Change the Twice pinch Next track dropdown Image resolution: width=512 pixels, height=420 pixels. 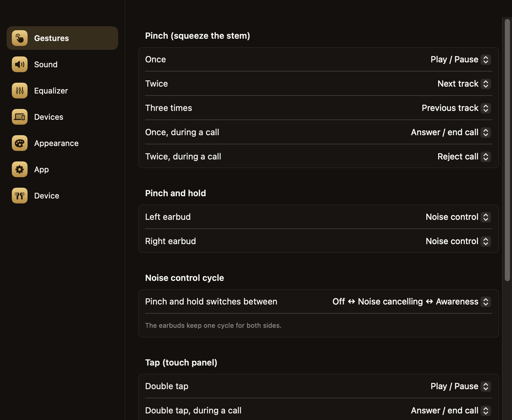(464, 84)
